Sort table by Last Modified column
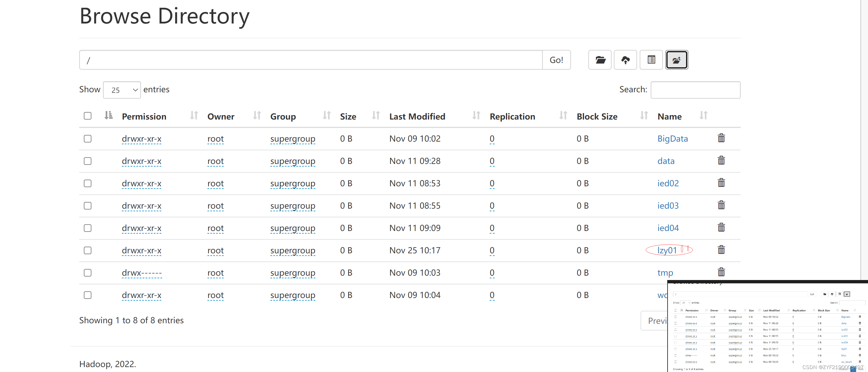868x372 pixels. pyautogui.click(x=417, y=117)
